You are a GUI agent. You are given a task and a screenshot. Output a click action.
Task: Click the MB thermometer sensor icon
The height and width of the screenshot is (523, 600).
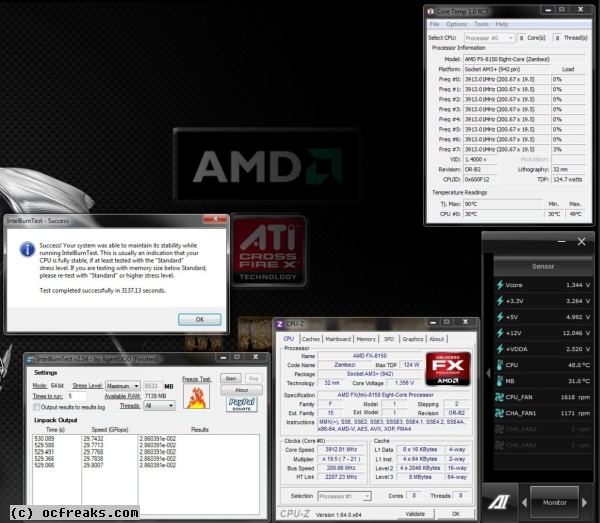[499, 381]
